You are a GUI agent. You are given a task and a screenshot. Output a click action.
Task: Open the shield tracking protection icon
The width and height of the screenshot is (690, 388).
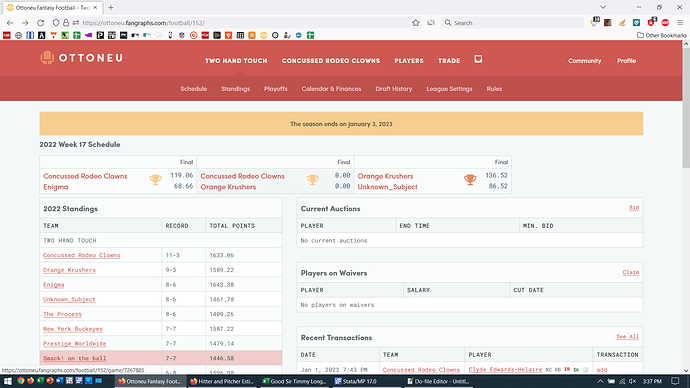(56, 22)
